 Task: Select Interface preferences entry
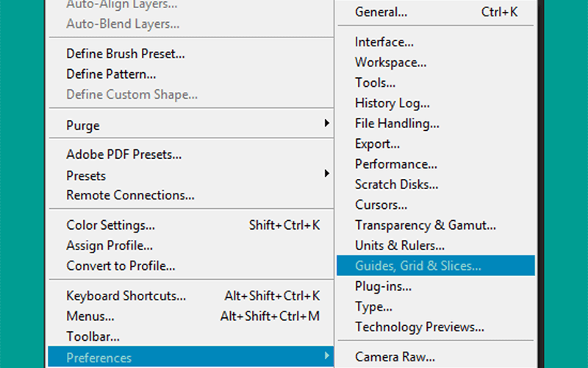[436, 42]
